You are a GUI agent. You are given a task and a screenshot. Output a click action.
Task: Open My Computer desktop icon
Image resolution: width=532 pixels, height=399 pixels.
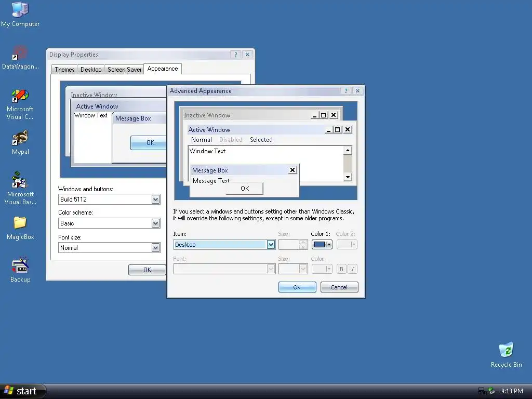tap(20, 14)
